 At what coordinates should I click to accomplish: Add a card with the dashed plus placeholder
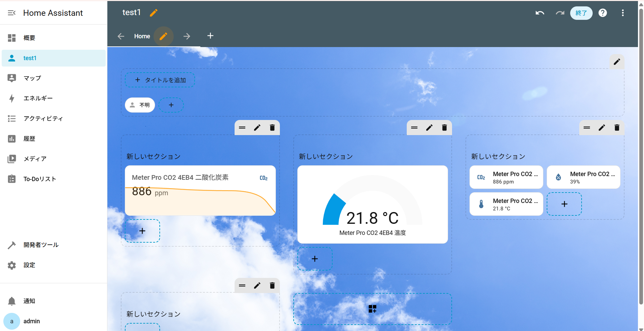point(142,231)
